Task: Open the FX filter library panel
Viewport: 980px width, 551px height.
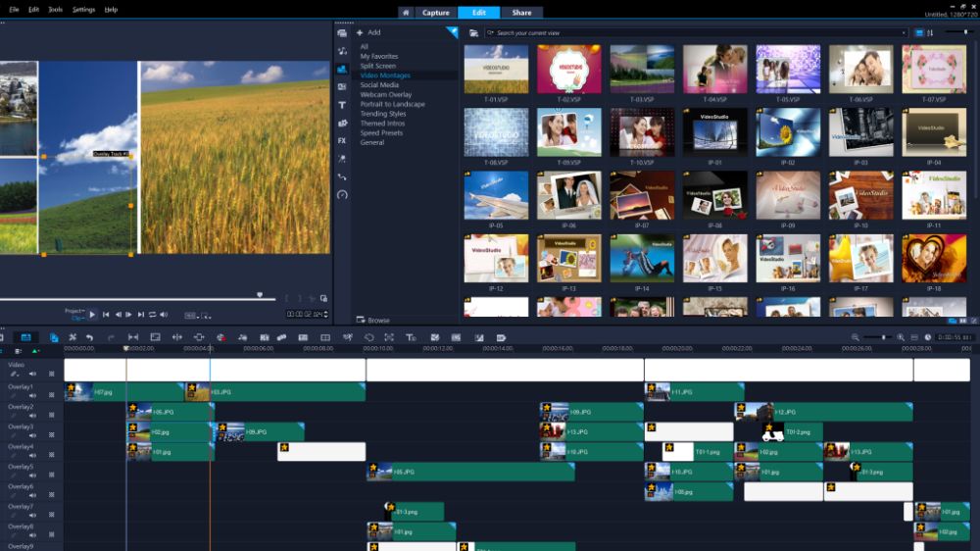Action: (342, 141)
